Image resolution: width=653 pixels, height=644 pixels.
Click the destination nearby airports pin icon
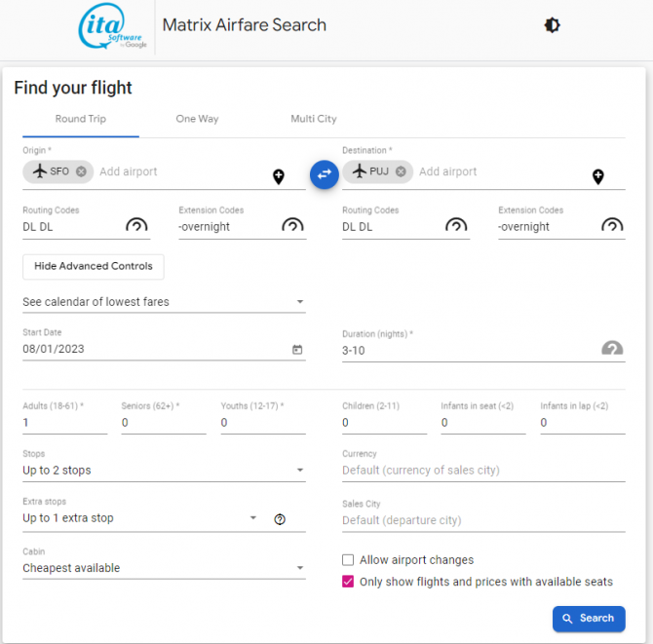pos(598,176)
